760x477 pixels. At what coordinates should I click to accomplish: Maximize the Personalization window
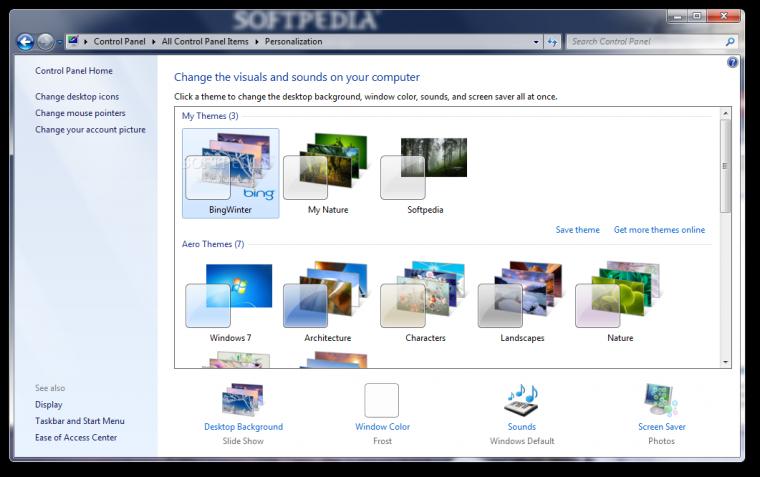pos(697,16)
